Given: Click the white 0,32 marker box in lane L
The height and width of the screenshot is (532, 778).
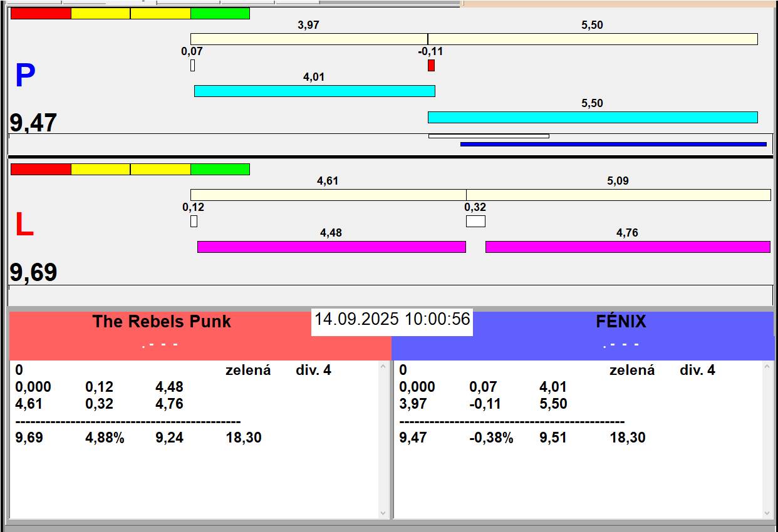Looking at the screenshot, I should (475, 221).
